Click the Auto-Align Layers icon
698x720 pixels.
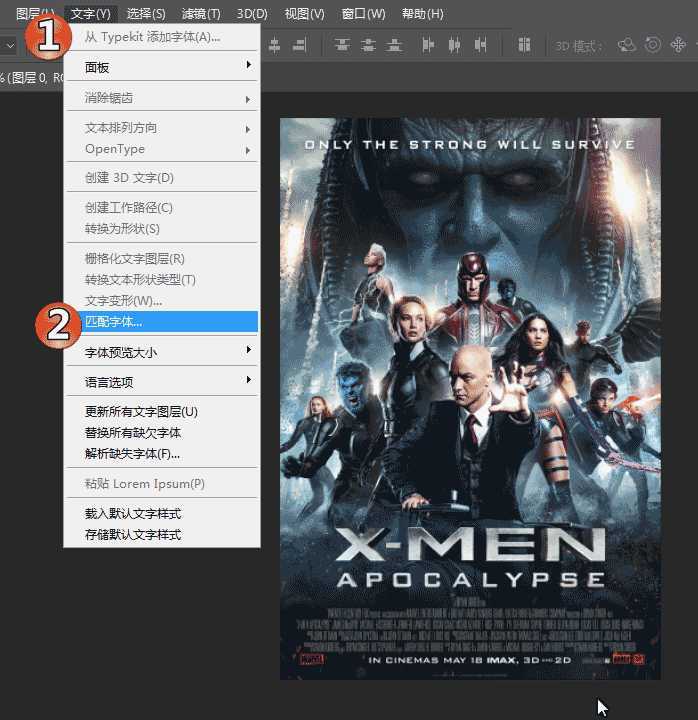(x=524, y=45)
